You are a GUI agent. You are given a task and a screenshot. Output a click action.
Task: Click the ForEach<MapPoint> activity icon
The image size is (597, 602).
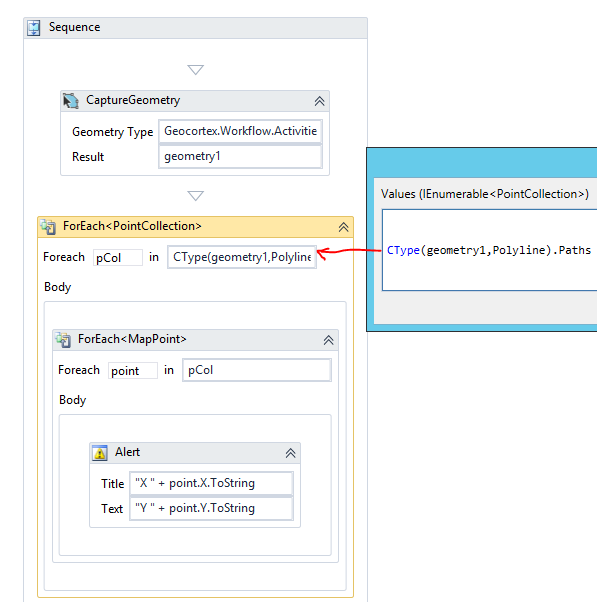[x=63, y=339]
